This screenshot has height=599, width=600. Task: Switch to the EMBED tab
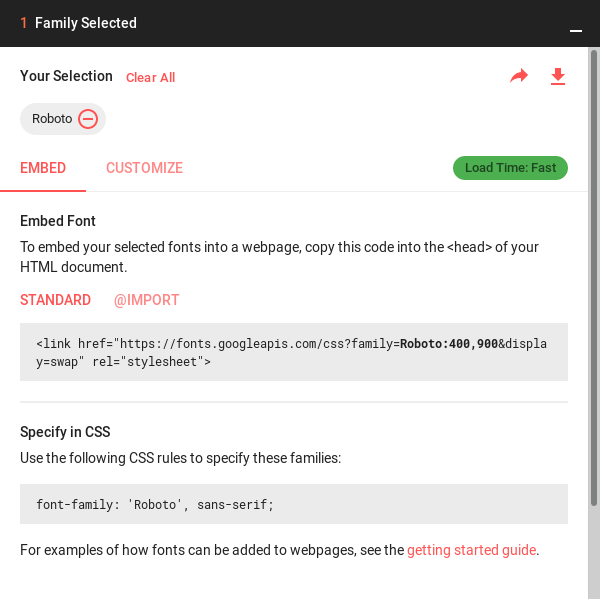(43, 168)
